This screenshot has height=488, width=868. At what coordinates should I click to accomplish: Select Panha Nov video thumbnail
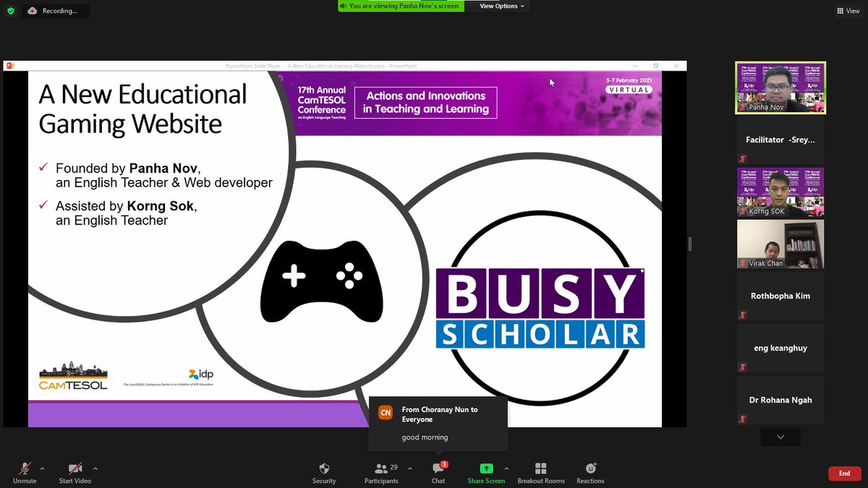[x=780, y=88]
